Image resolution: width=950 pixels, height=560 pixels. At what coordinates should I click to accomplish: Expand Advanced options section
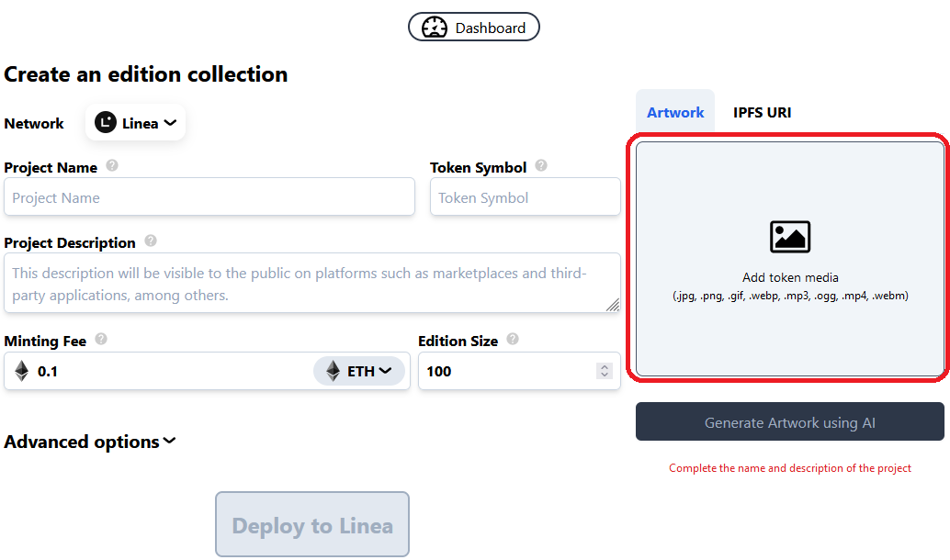pyautogui.click(x=90, y=442)
